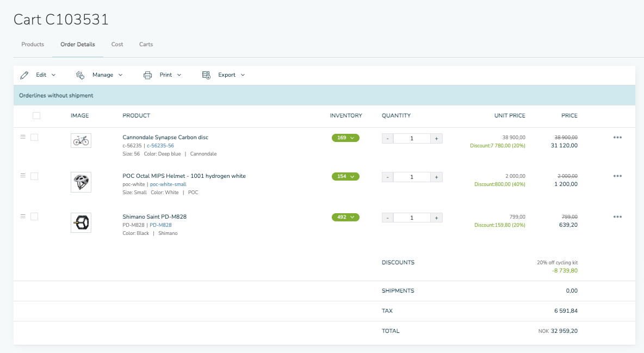Select the Cannondale Synapse Carbon disc checkbox
This screenshot has width=644, height=353.
click(x=34, y=138)
